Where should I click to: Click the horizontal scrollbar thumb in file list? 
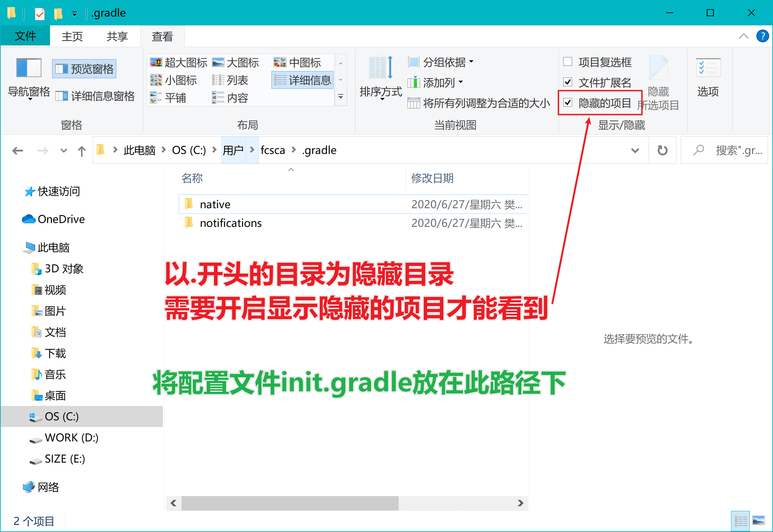289,503
